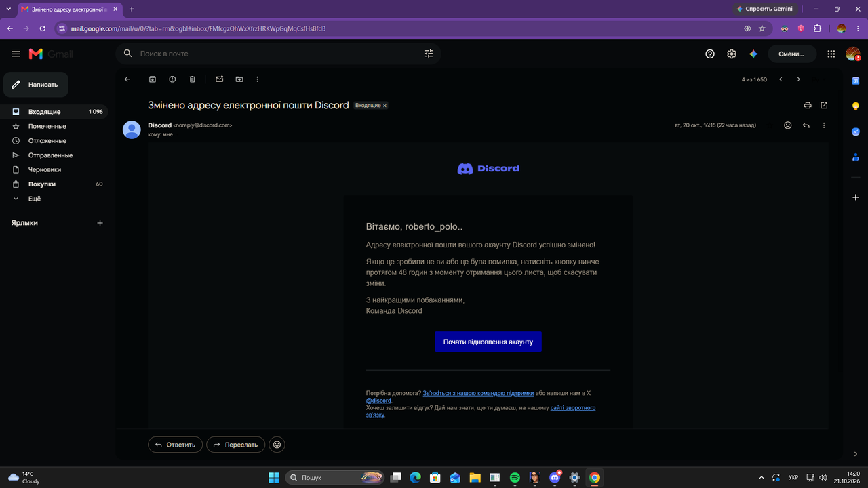868x488 pixels.
Task: Mark the email as unread
Action: point(220,79)
